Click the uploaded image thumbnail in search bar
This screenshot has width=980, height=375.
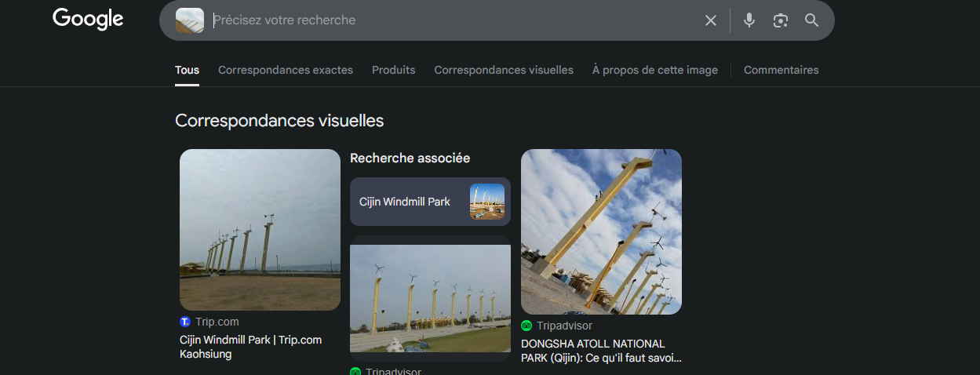190,20
